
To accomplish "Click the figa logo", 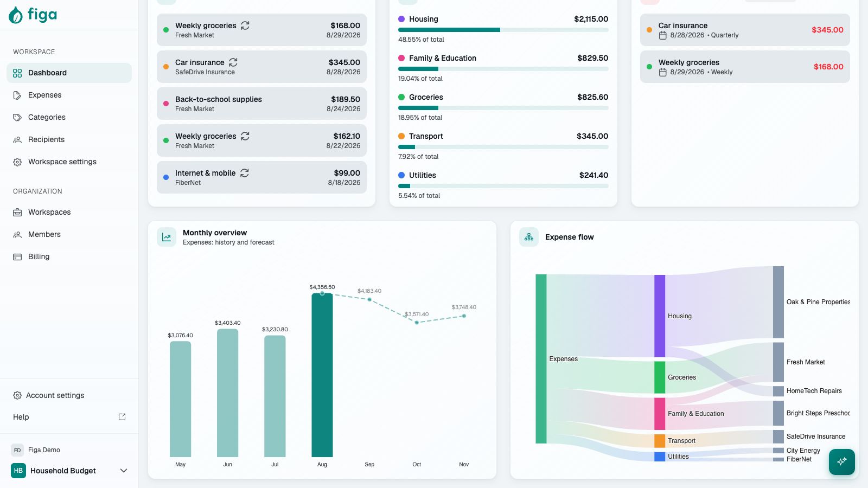I will [x=33, y=15].
